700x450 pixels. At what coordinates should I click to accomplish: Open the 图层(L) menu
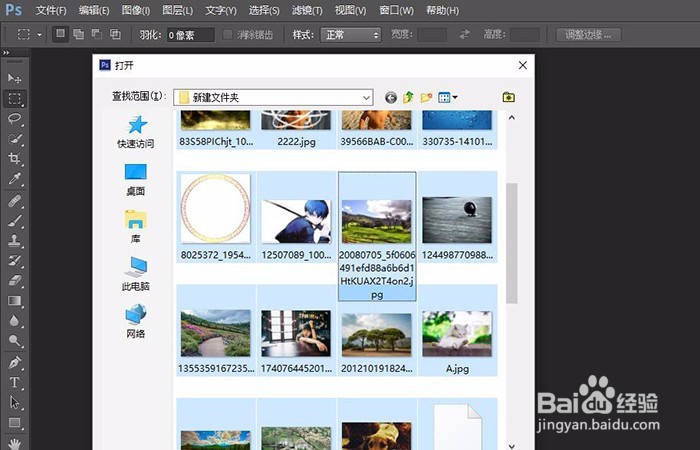pyautogui.click(x=178, y=10)
